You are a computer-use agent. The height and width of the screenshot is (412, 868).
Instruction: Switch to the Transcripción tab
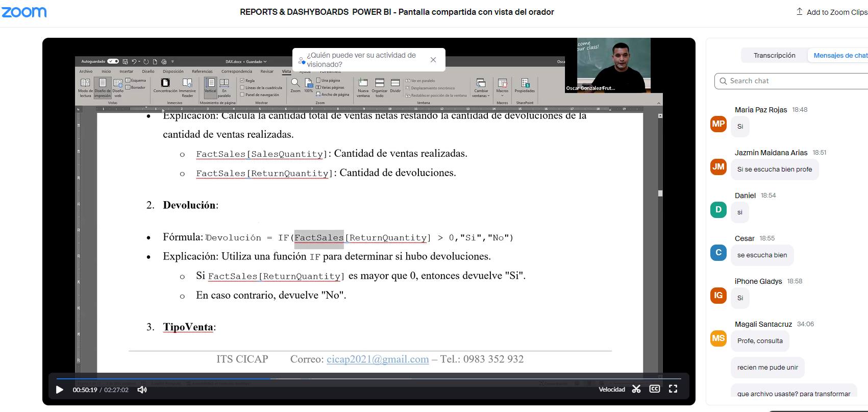pyautogui.click(x=774, y=55)
